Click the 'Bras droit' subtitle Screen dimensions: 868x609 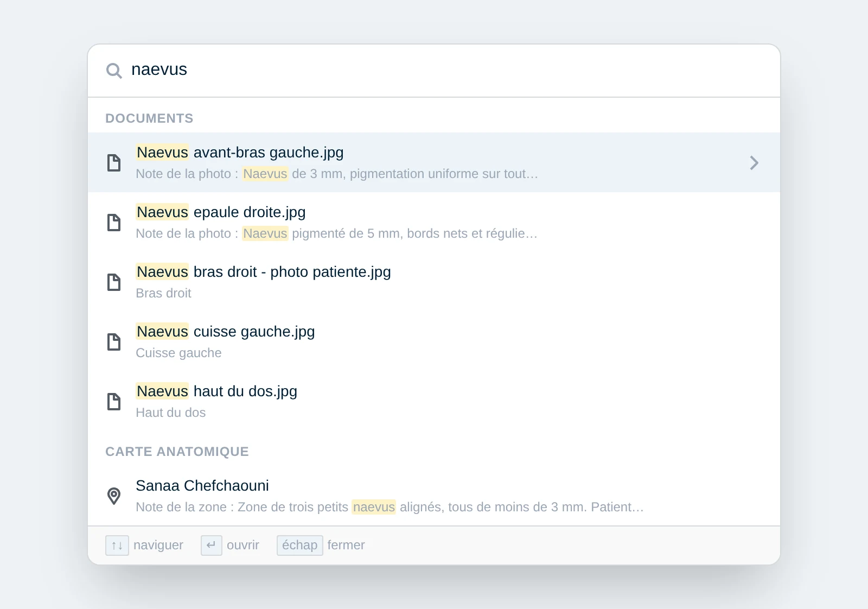[x=163, y=293]
